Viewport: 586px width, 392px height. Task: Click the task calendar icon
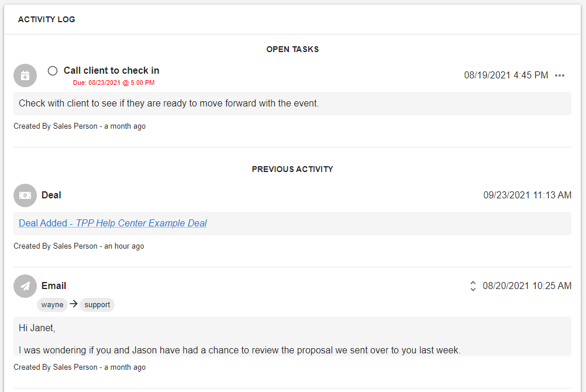click(x=25, y=75)
